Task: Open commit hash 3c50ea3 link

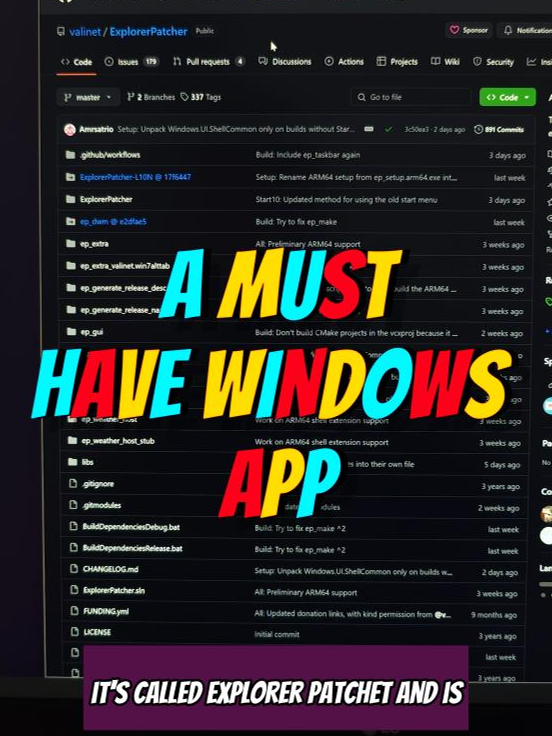Action: 417,130
